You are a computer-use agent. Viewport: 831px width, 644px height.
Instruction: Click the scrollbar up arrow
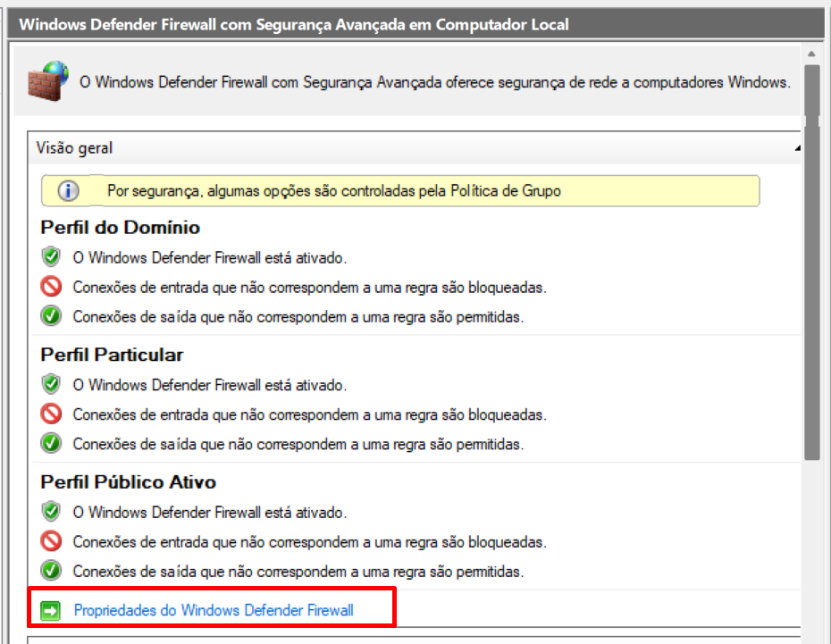pos(811,54)
